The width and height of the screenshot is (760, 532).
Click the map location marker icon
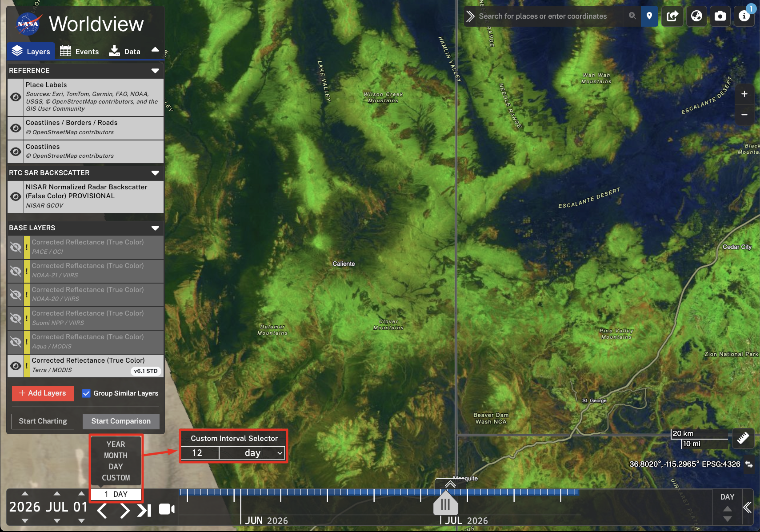click(x=649, y=16)
